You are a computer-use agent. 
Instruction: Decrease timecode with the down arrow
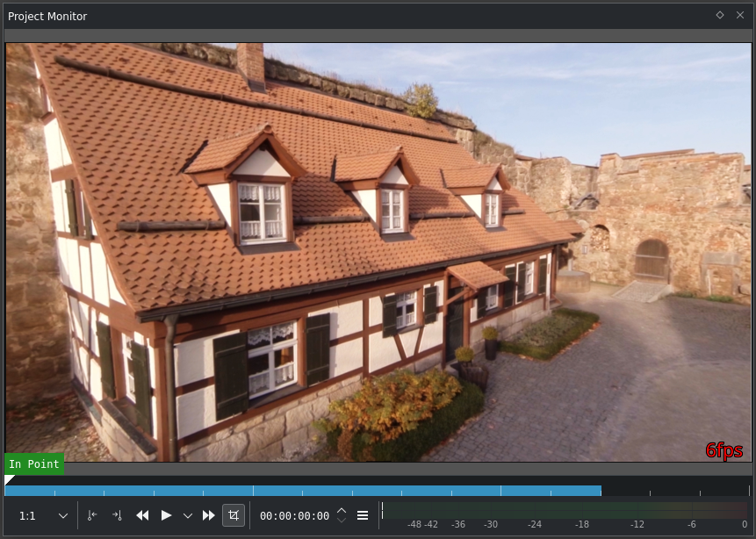pyautogui.click(x=342, y=521)
